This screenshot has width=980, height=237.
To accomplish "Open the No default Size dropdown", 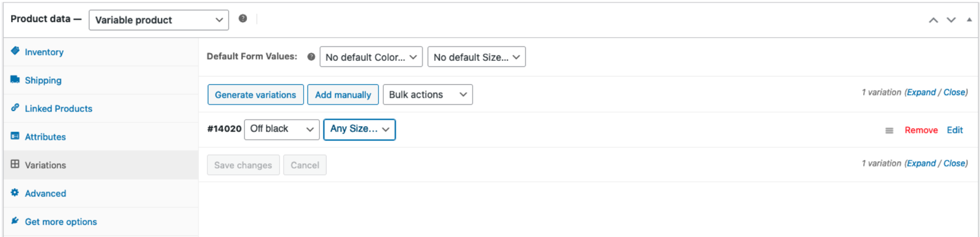I will click(476, 57).
